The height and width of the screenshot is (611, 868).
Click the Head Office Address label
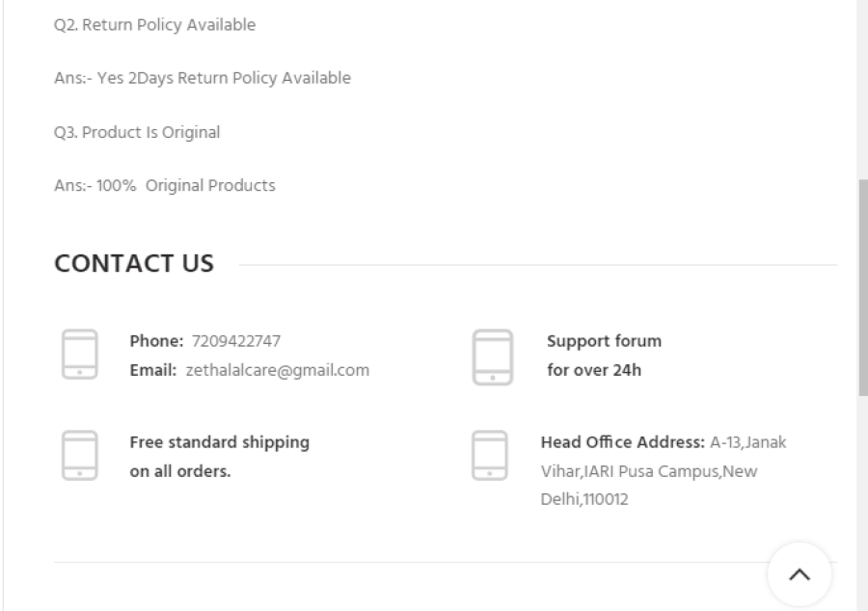coord(622,442)
